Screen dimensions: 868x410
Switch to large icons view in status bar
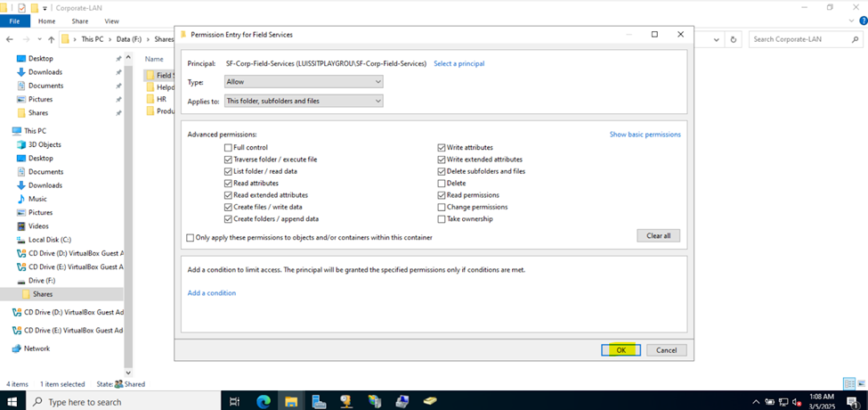click(x=861, y=384)
